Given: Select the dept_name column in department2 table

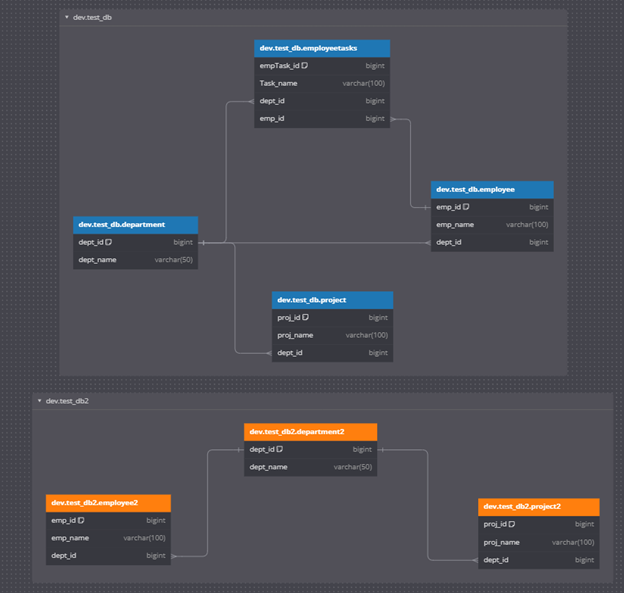Looking at the screenshot, I should coord(310,467).
